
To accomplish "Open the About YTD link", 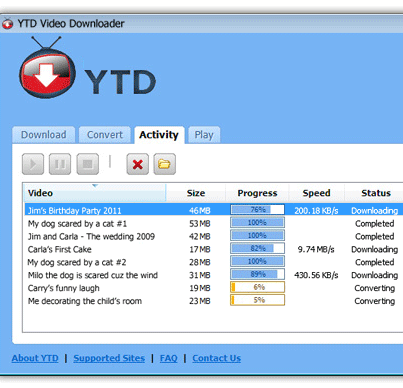I will [35, 358].
